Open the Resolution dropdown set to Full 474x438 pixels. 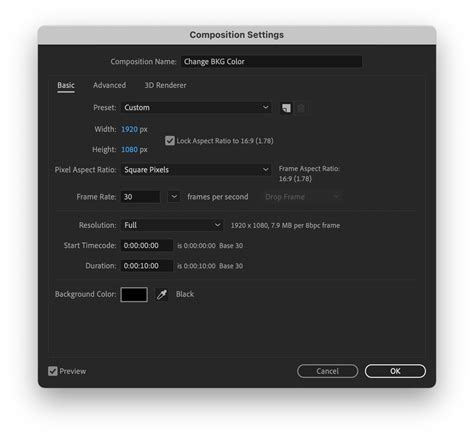coord(172,225)
